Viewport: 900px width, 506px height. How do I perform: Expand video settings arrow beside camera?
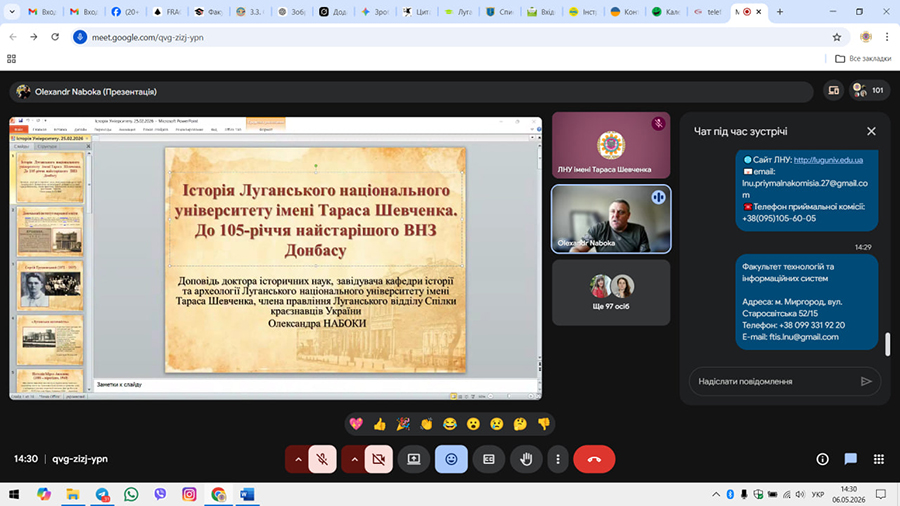pyautogui.click(x=354, y=459)
